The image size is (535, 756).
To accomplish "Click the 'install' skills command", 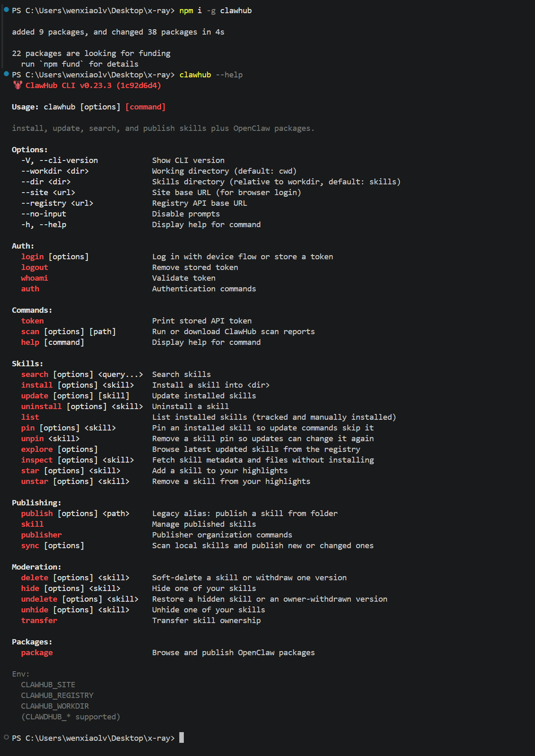I will (37, 385).
